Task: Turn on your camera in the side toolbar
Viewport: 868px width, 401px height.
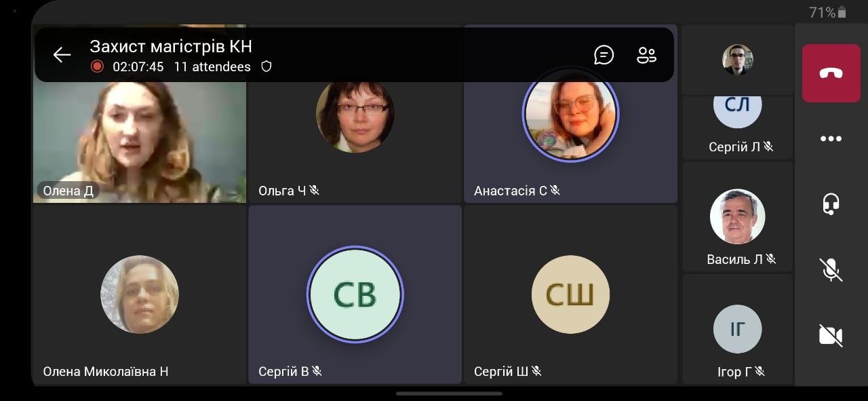Action: point(831,335)
